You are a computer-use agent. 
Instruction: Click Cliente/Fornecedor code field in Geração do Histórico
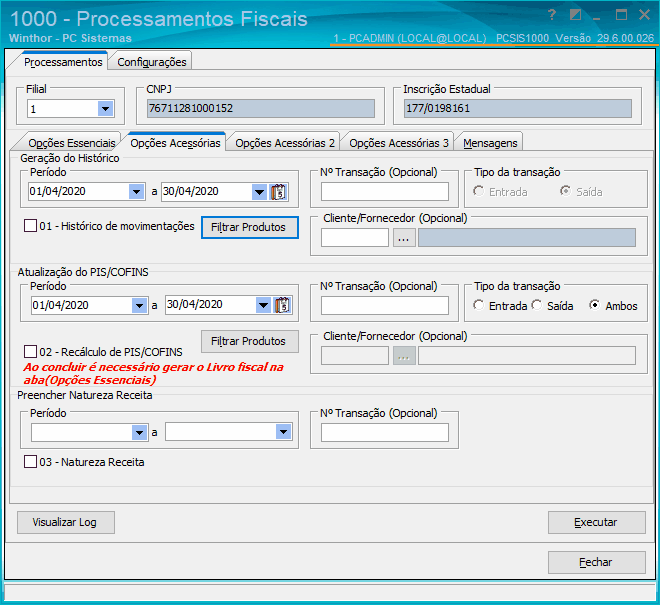355,238
